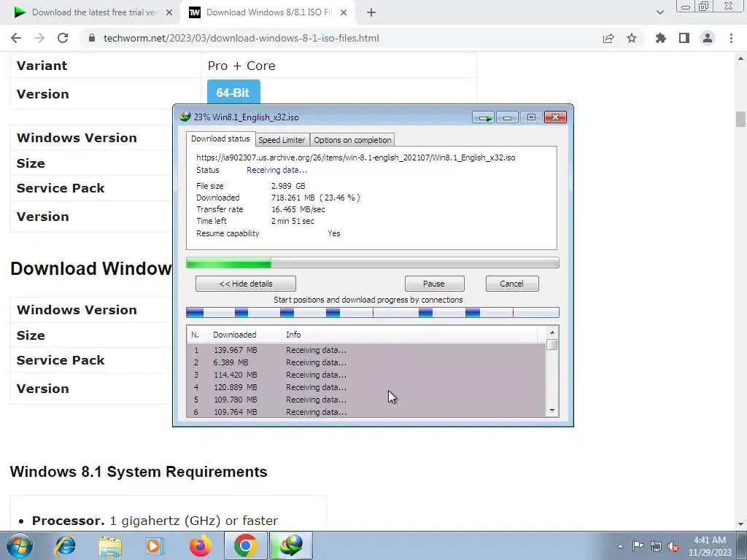Show hidden tray icons arrow
747x560 pixels.
coord(620,546)
